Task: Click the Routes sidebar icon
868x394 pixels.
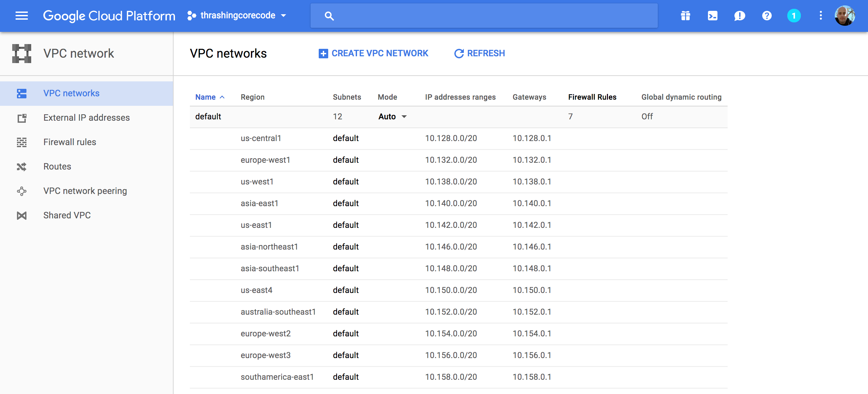Action: tap(22, 166)
